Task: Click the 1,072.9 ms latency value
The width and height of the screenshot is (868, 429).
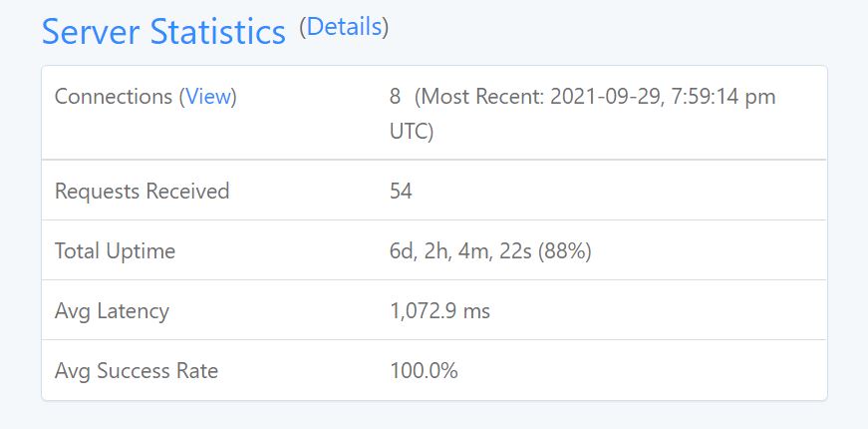Action: (x=440, y=311)
